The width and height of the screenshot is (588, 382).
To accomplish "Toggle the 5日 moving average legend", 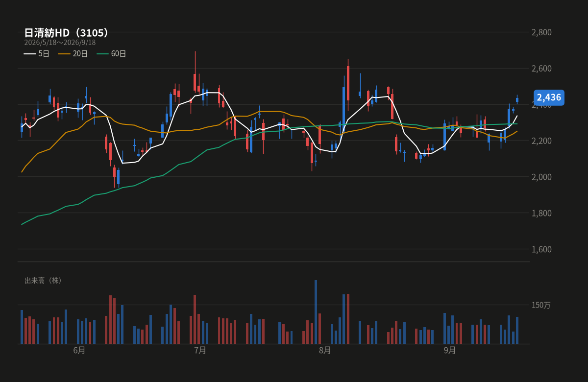I will [x=37, y=54].
